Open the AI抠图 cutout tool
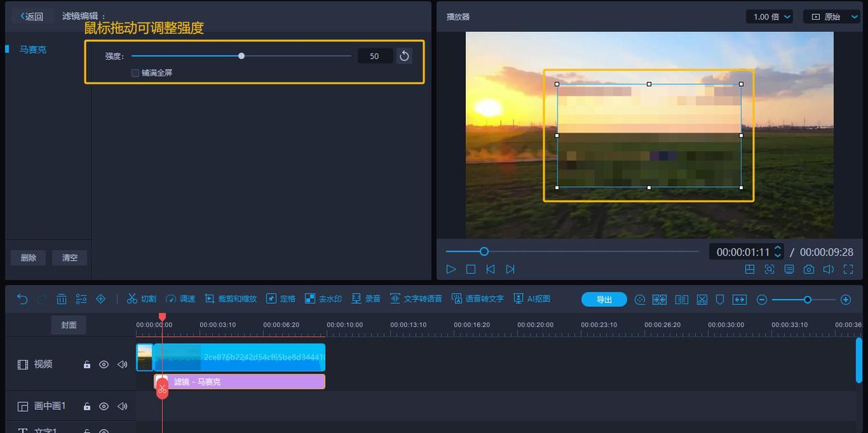 coord(532,299)
